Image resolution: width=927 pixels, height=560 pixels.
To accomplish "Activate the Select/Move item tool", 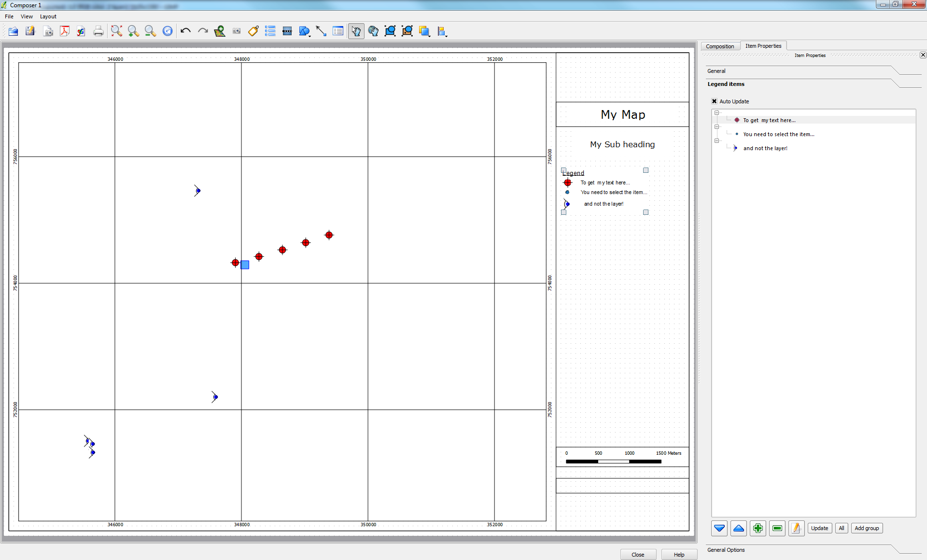I will point(356,31).
